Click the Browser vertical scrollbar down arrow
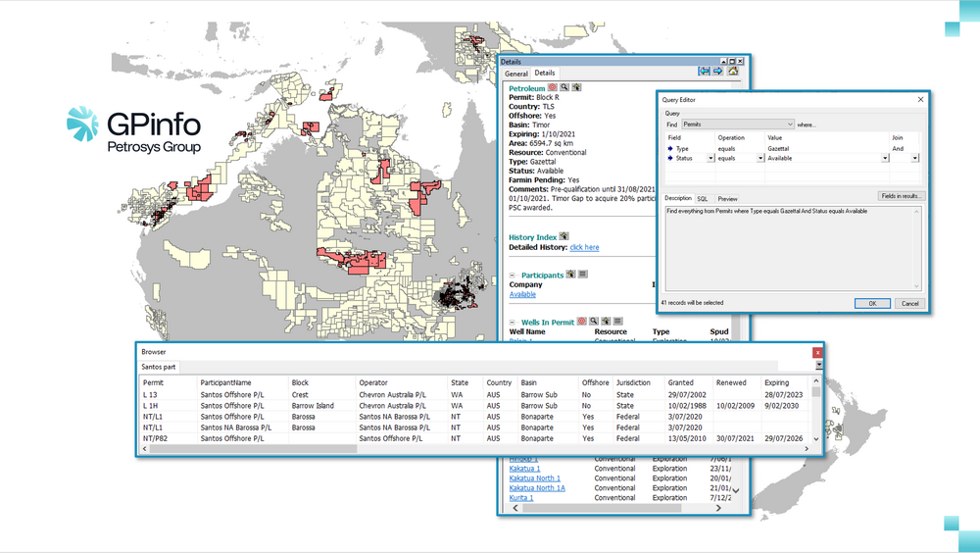Image resolution: width=980 pixels, height=553 pixels. tap(815, 439)
